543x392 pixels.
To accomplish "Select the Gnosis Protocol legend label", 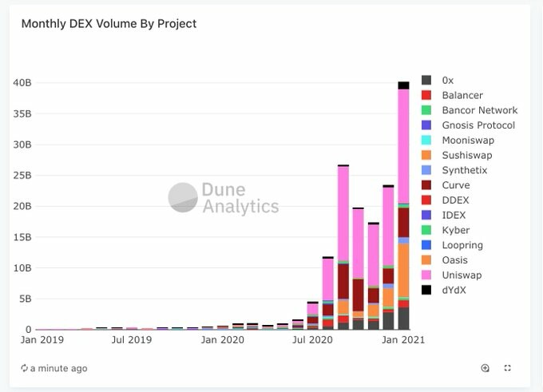I will coord(478,125).
